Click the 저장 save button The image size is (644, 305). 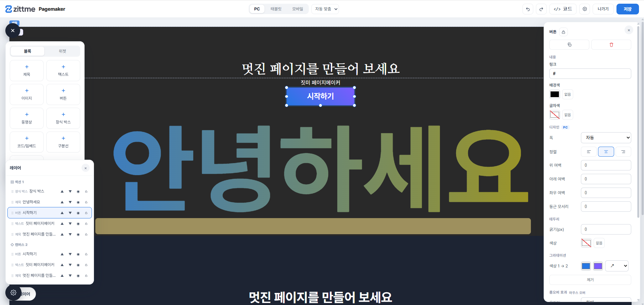627,9
